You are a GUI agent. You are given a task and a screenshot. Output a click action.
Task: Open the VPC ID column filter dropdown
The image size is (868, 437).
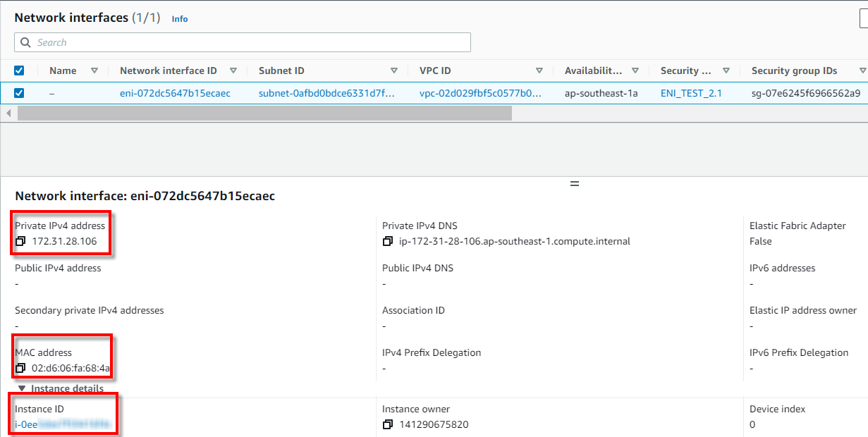tap(539, 70)
